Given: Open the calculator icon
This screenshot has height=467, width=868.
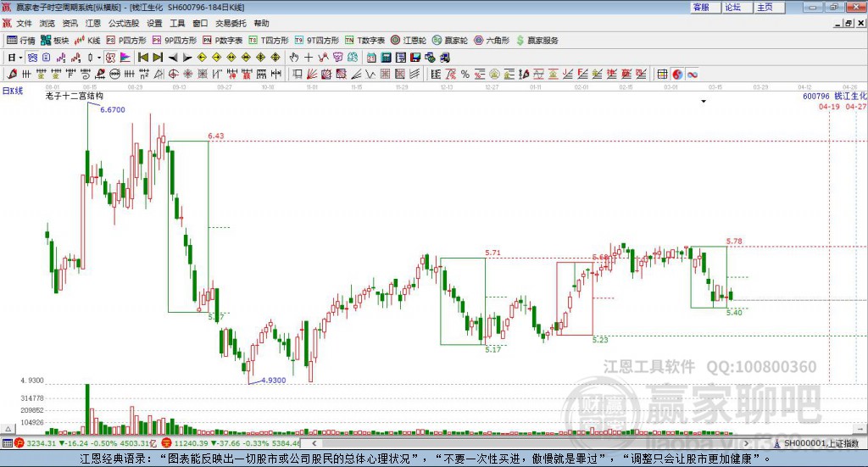Looking at the screenshot, I should coord(386,58).
